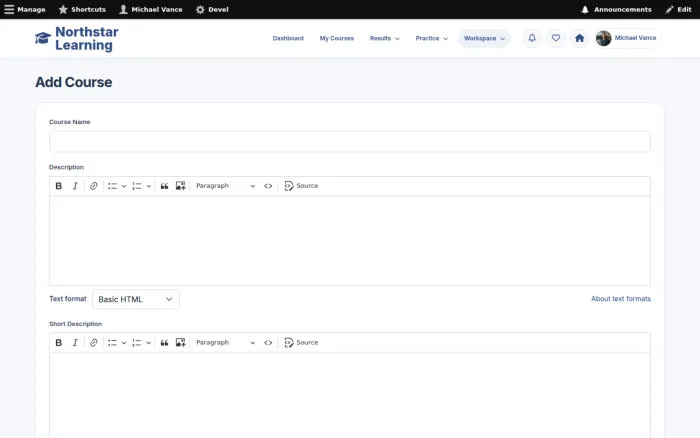Insert link in Description editor
The image size is (700, 438).
[93, 186]
